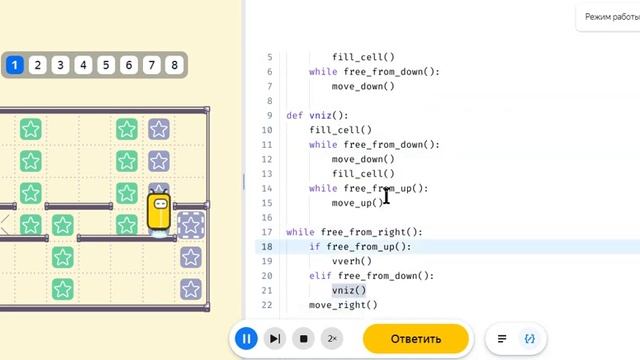
Task: Click 'while free_from_down():' on line 6
Action: click(x=374, y=72)
